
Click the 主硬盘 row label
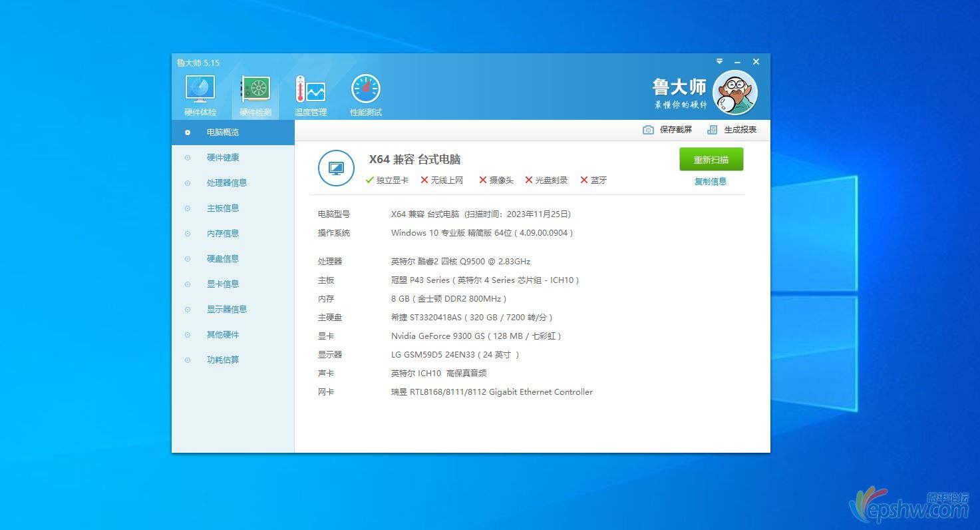coord(330,318)
